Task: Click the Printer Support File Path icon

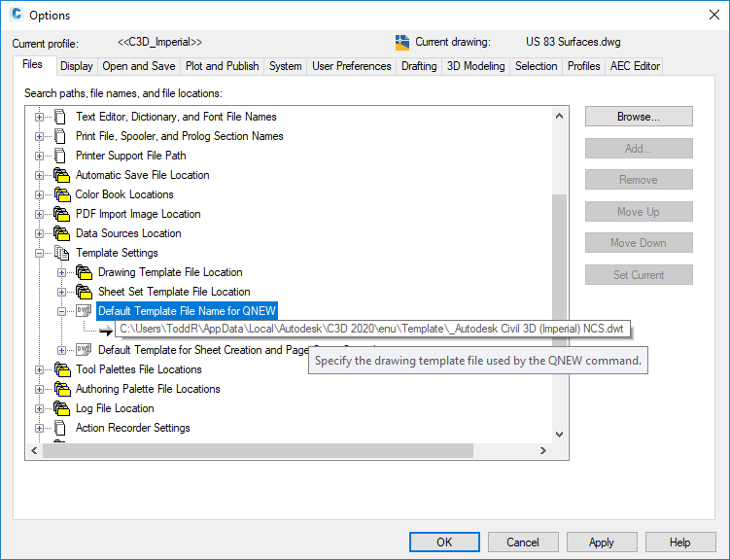Action: pyautogui.click(x=59, y=156)
